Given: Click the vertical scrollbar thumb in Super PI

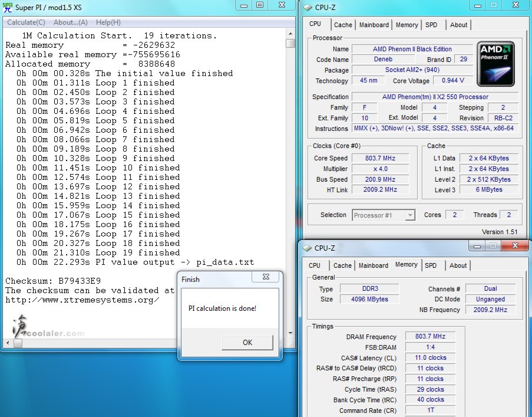Looking at the screenshot, I should pyautogui.click(x=290, y=43).
